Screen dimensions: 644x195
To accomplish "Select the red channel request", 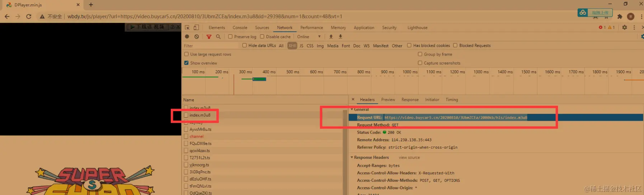I will click(x=196, y=137).
